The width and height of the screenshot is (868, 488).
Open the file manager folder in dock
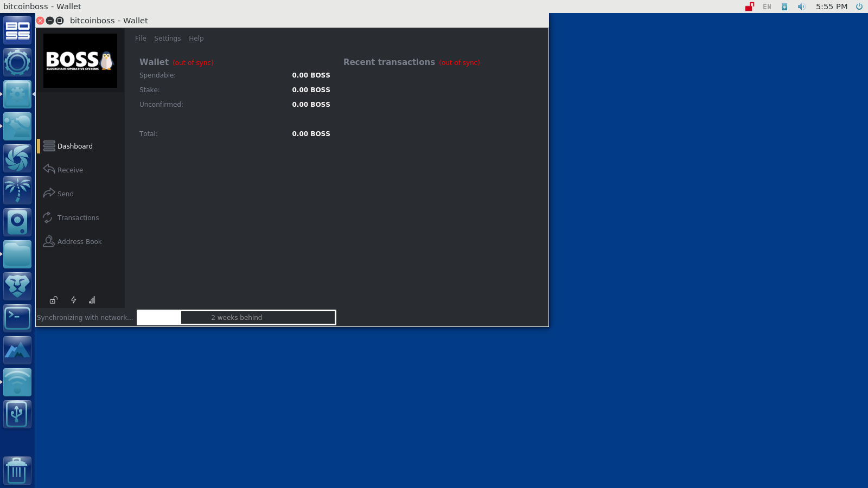pos(17,254)
